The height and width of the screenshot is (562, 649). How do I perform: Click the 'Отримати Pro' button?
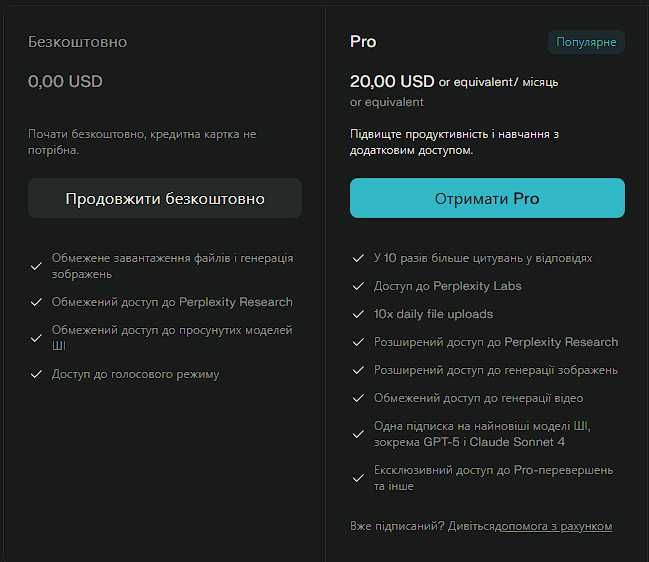[x=487, y=198]
